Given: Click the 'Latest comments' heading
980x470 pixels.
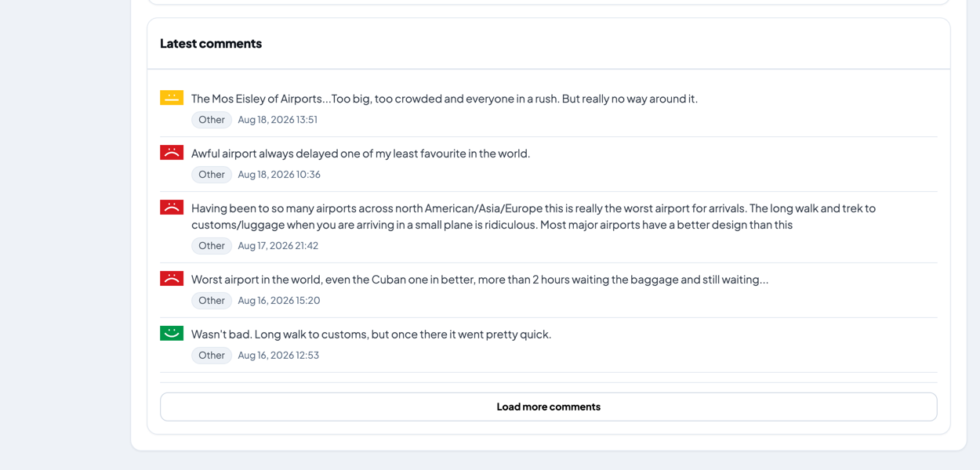Looking at the screenshot, I should 211,44.
